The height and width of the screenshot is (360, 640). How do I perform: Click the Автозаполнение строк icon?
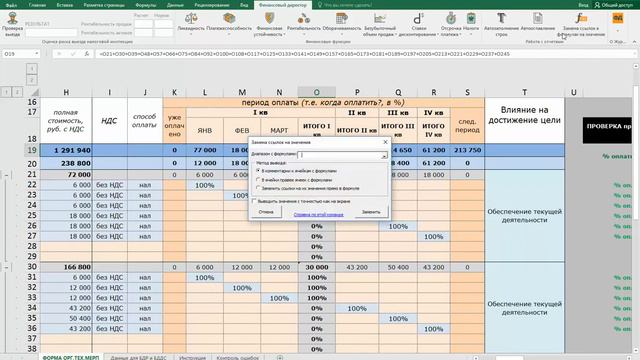tap(501, 18)
